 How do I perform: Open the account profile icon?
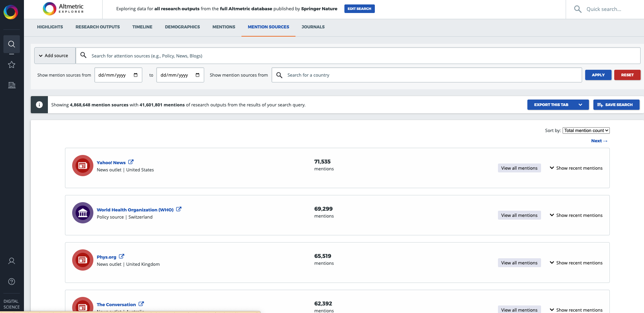12,261
